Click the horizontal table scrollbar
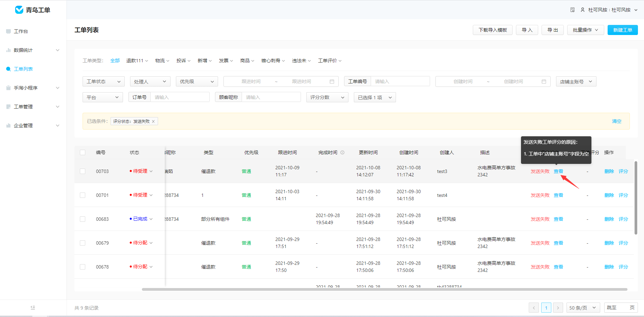 pos(385,289)
